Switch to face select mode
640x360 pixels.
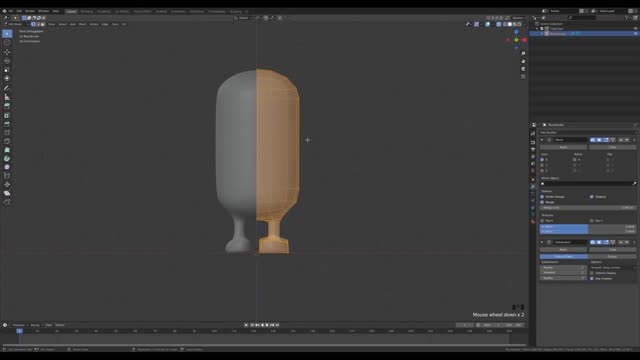pos(42,24)
